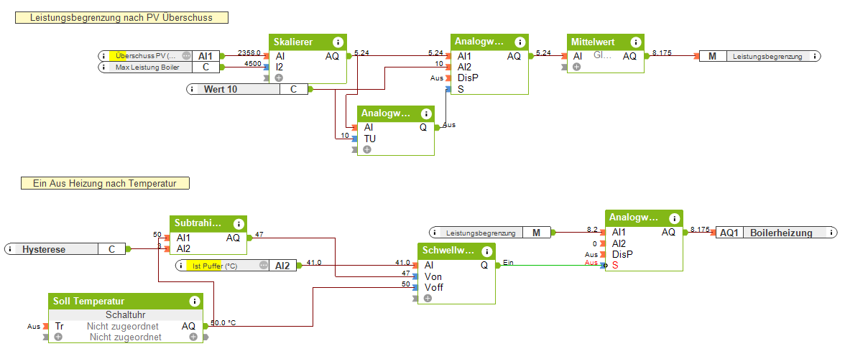The image size is (868, 364).
Task: Select label Ein Aus Heizung nach Temperatur
Action: coord(105,183)
